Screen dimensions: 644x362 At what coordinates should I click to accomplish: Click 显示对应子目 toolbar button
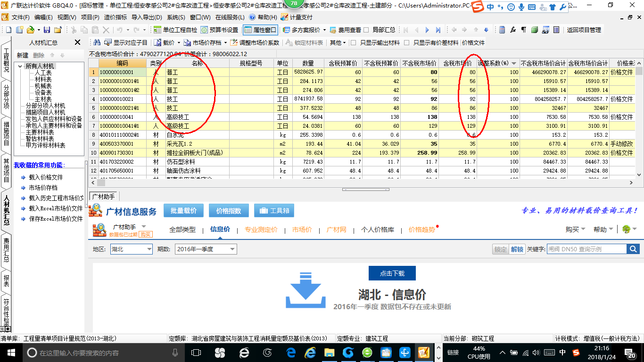[126, 42]
